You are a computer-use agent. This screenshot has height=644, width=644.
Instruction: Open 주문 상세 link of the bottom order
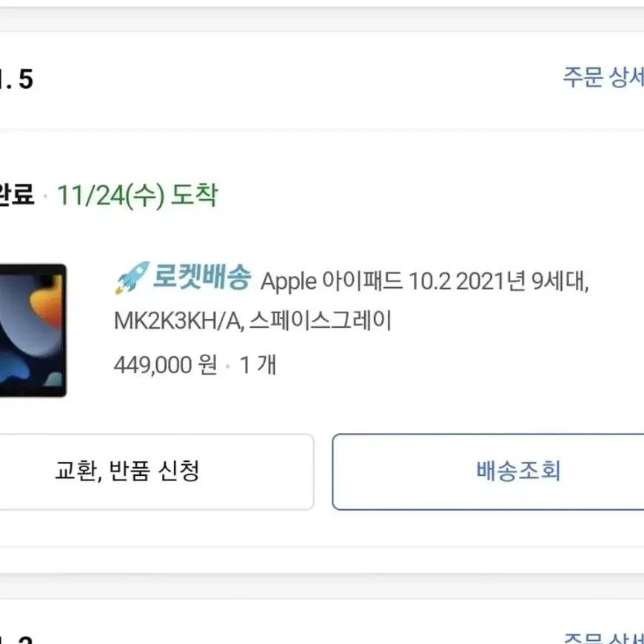pos(604,639)
